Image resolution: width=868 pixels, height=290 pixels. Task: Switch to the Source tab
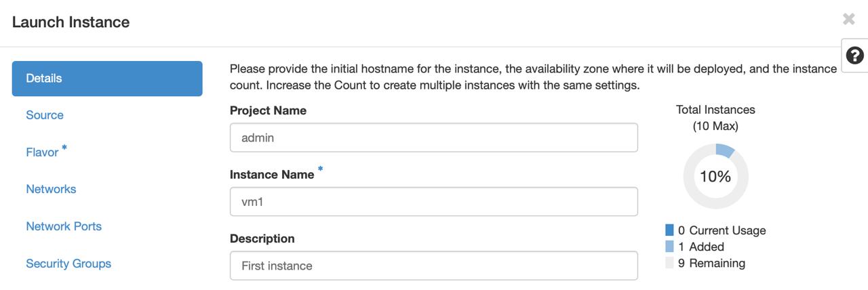[45, 115]
